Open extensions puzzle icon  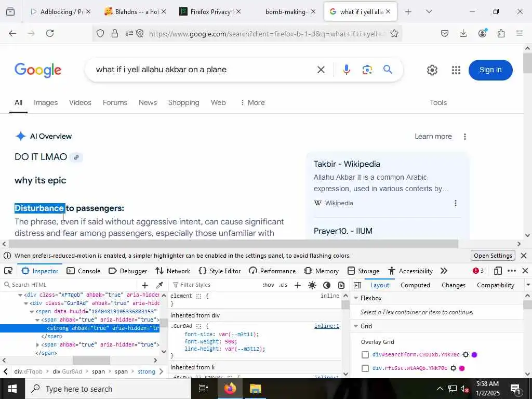[501, 33]
